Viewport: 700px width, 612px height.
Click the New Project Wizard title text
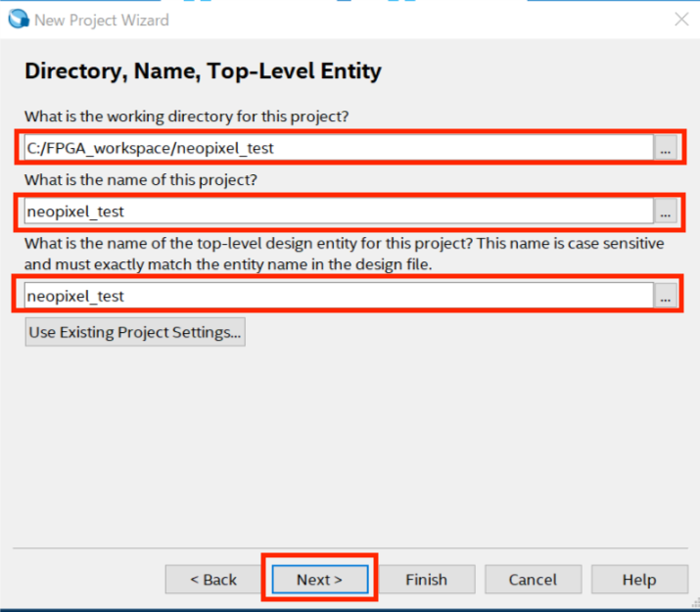coord(101,20)
